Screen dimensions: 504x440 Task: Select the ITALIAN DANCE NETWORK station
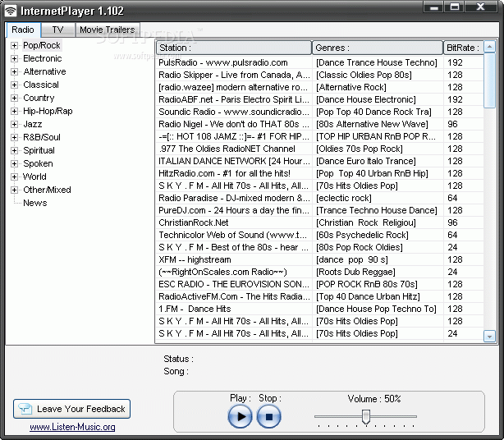click(x=320, y=161)
